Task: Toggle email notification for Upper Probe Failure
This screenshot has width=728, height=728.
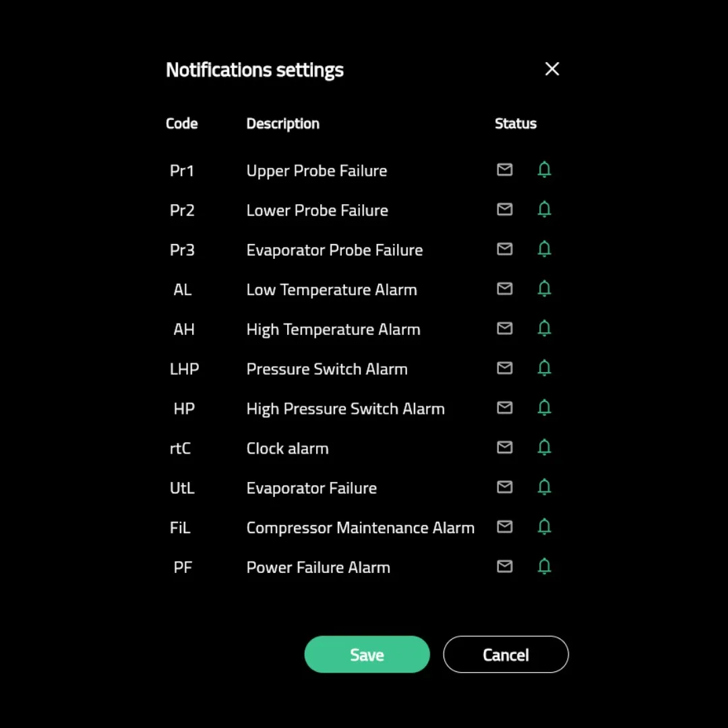Action: point(504,170)
